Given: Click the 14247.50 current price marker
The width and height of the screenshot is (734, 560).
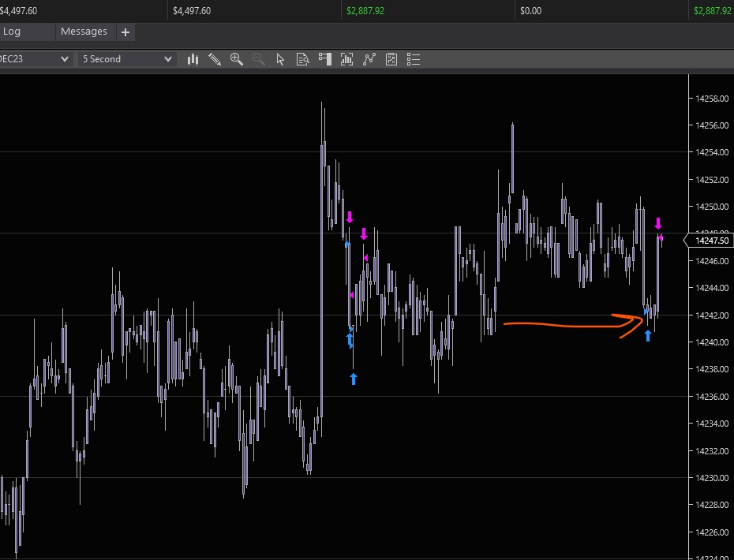Looking at the screenshot, I should (x=710, y=241).
